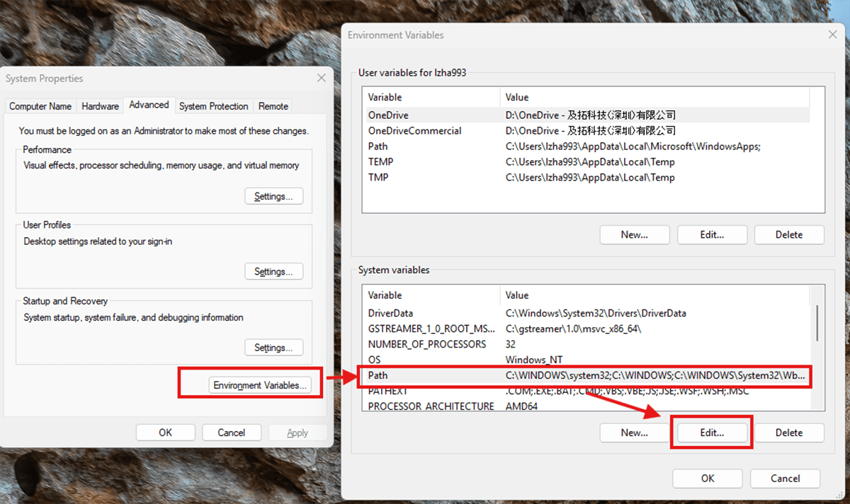Screen dimensions: 850x504
Task: Delete the selected user variable
Action: point(788,234)
